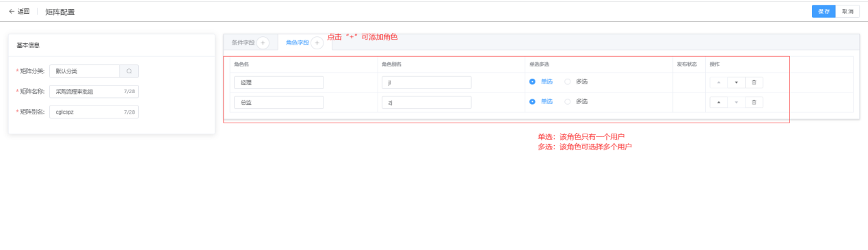Image resolution: width=868 pixels, height=250 pixels.
Task: Save the matrix with 保存 button
Action: (x=824, y=12)
